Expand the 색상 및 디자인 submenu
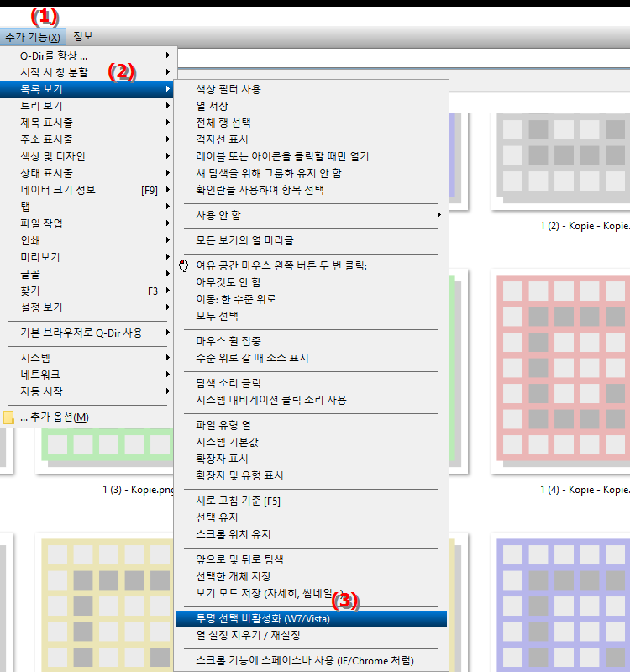630x672 pixels. [87, 156]
